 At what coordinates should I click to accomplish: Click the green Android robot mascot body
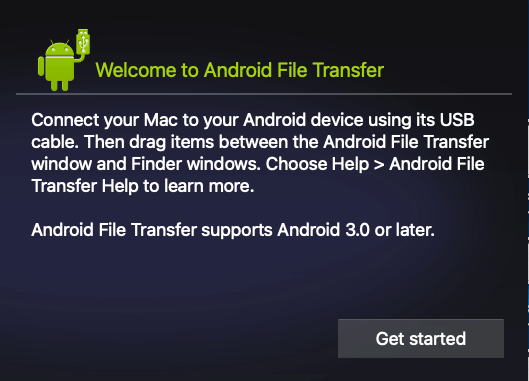(60, 69)
